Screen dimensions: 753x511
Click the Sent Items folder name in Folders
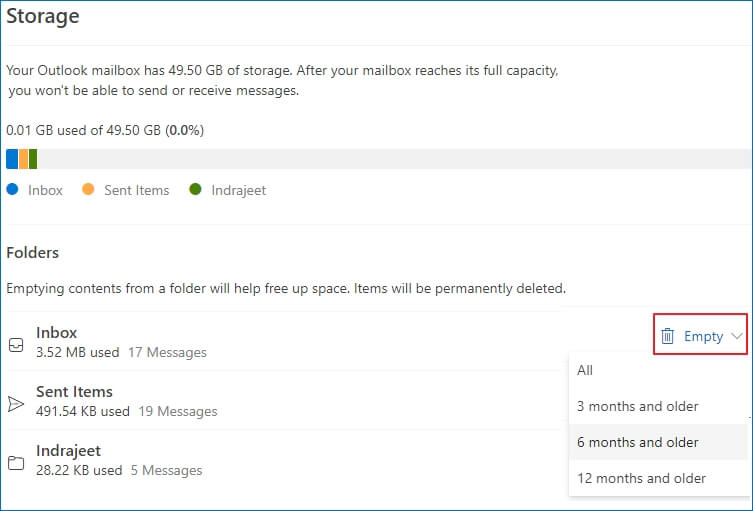74,391
